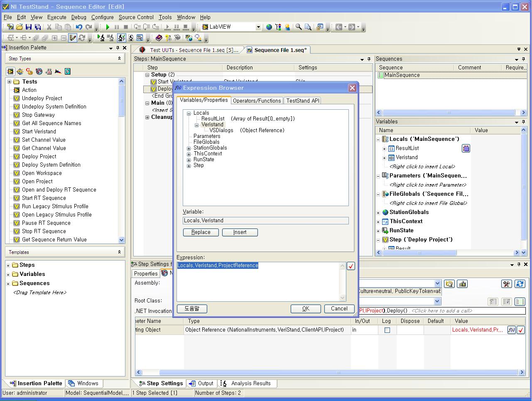Click the blue reload arrows icon in Step Settings
This screenshot has height=401, width=532.
coord(520,284)
